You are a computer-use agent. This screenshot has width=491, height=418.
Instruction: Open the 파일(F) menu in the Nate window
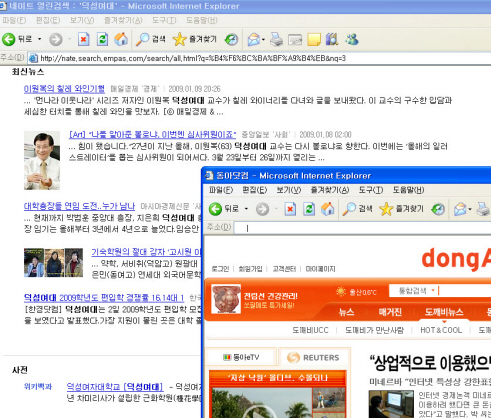(x=14, y=20)
